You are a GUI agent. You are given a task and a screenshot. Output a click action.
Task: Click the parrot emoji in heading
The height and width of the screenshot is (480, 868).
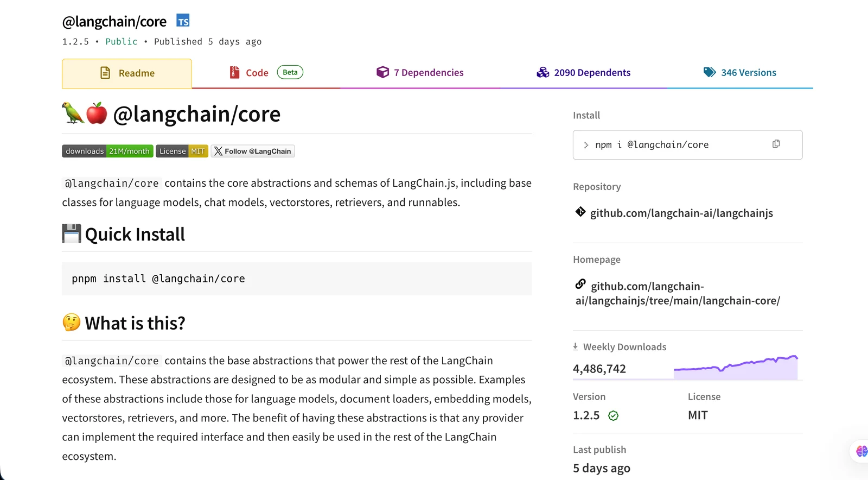click(73, 113)
